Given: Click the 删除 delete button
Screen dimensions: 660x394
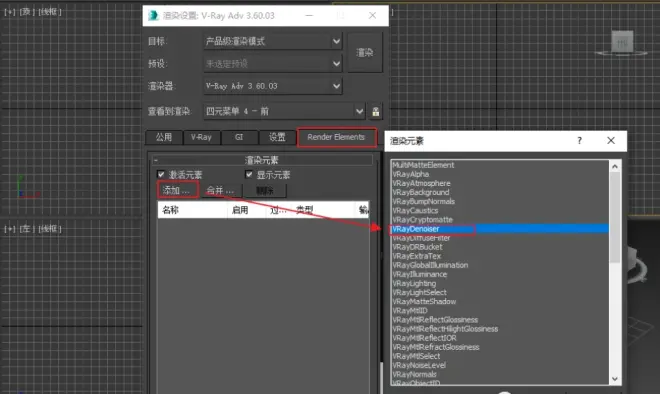Looking at the screenshot, I should click(265, 191).
